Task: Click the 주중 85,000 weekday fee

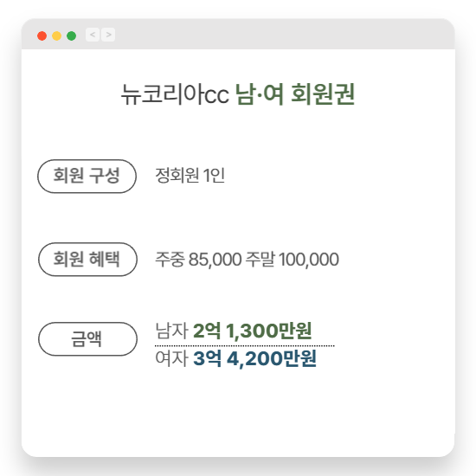Action: [x=198, y=260]
